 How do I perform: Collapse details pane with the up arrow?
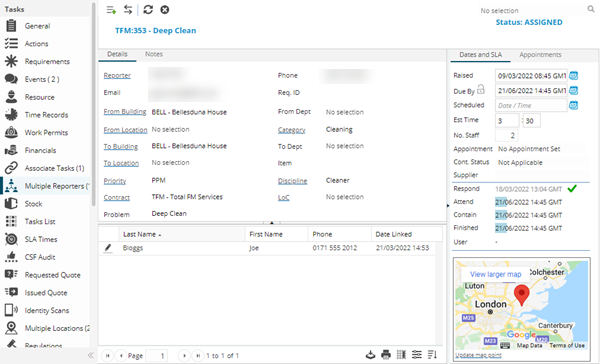click(x=272, y=222)
